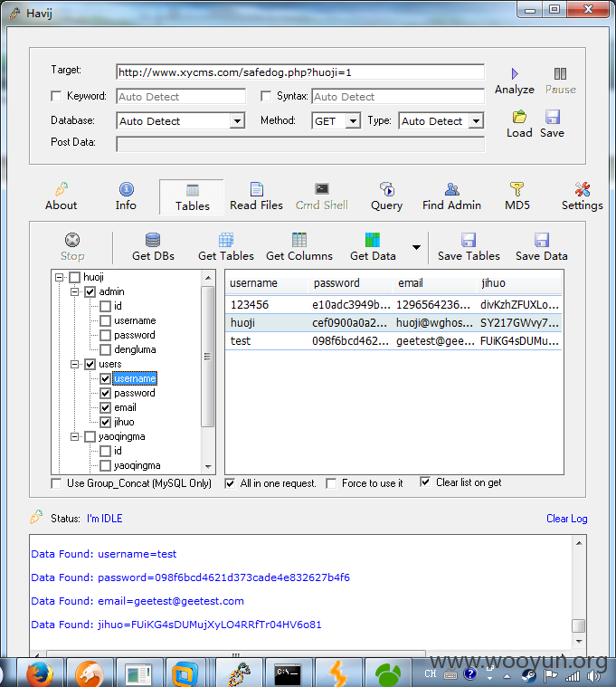Open the Database dropdown
The image size is (616, 687).
(237, 121)
